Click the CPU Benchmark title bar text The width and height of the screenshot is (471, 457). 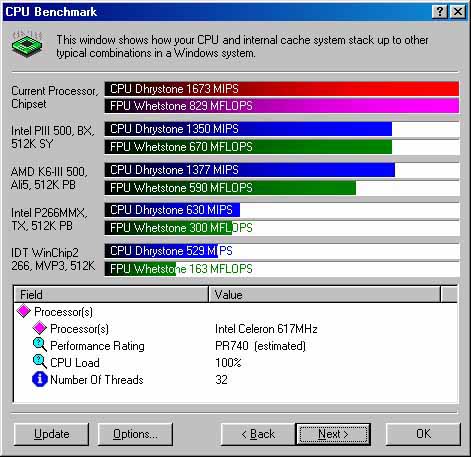tap(51, 12)
